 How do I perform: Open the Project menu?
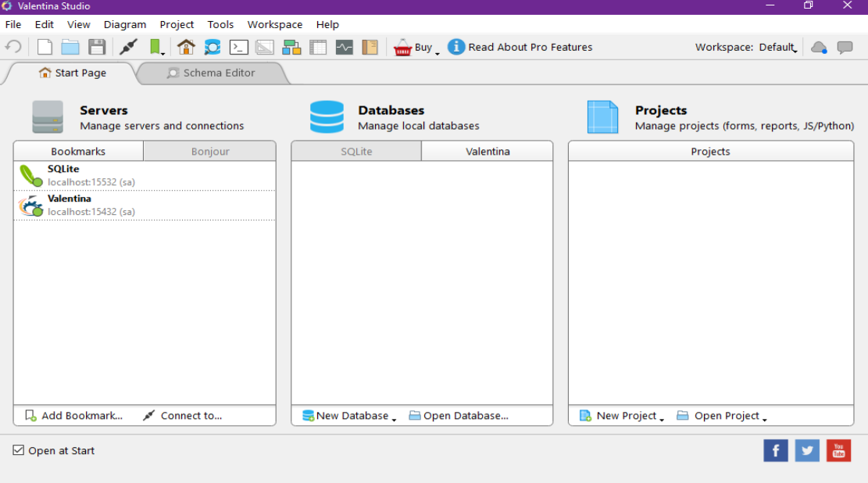tap(177, 24)
